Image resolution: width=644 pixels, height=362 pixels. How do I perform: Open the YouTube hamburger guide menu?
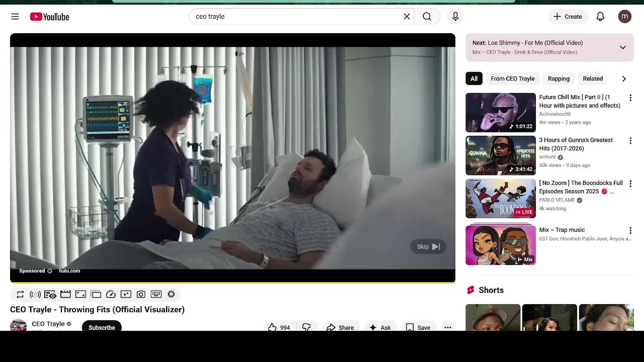coord(15,17)
